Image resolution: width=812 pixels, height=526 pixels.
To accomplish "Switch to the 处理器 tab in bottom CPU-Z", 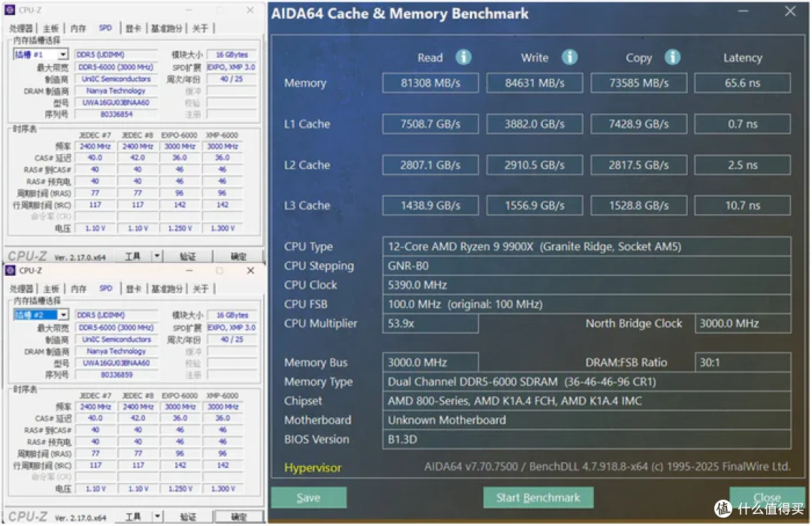I will tap(21, 289).
